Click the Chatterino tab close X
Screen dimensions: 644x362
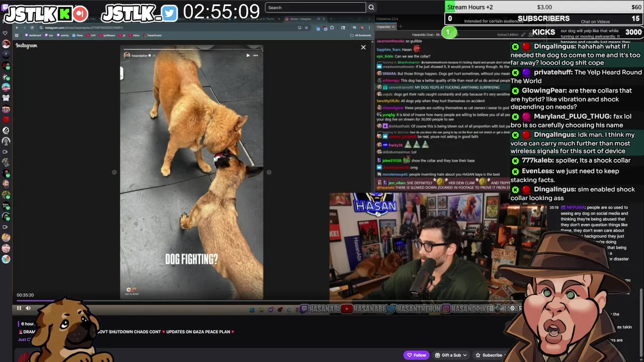click(x=393, y=27)
